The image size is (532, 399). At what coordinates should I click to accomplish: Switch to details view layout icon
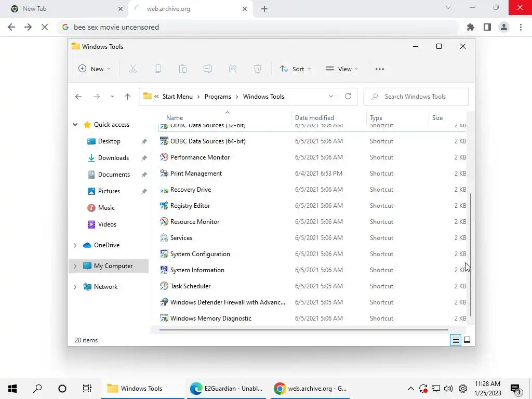tap(456, 340)
